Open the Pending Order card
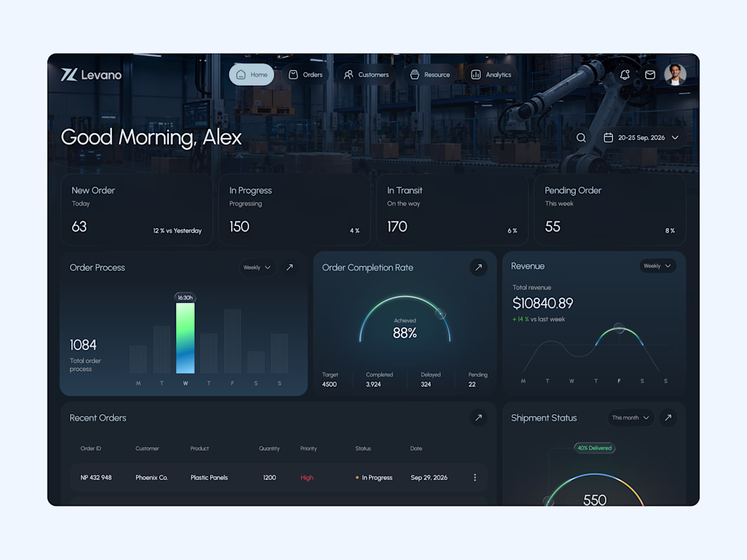747x560 pixels. (x=610, y=210)
